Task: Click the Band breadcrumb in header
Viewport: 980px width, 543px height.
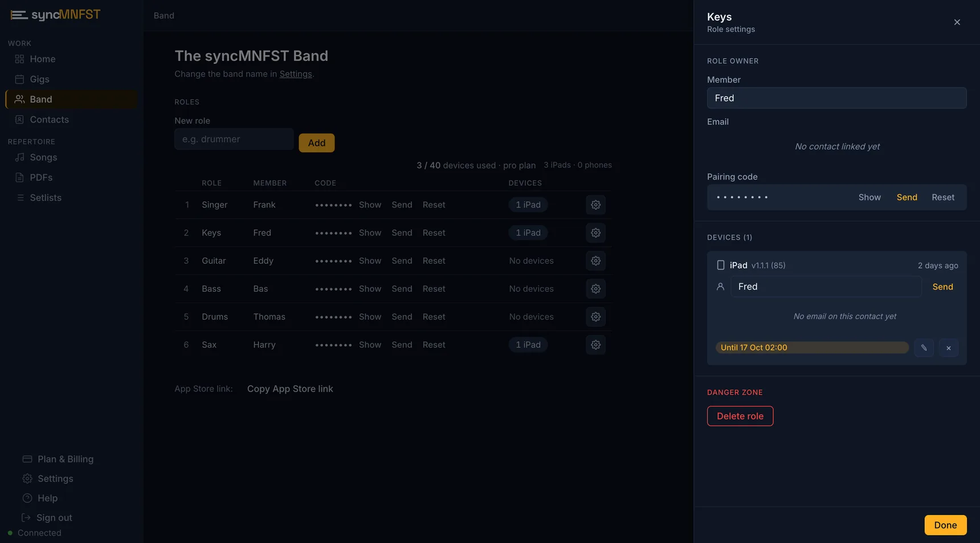Action: (164, 15)
